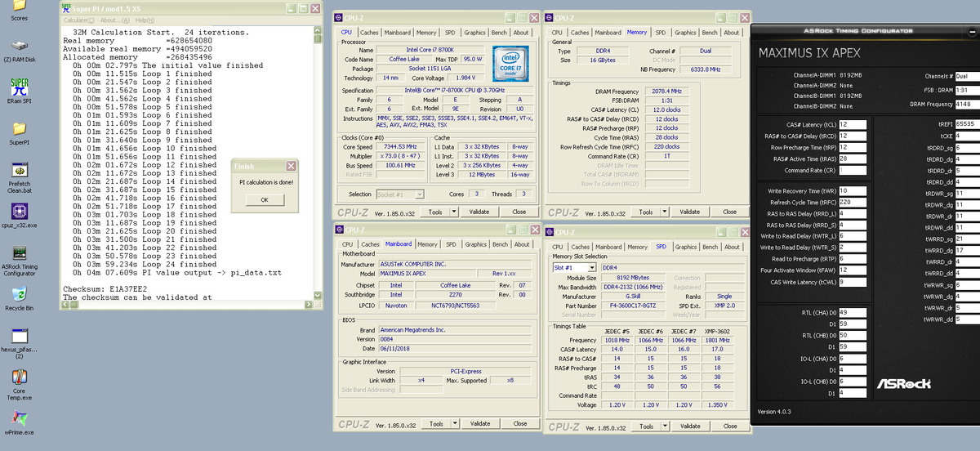Open the Scores folder on the desktop
The height and width of the screenshot is (451, 980).
(x=19, y=10)
